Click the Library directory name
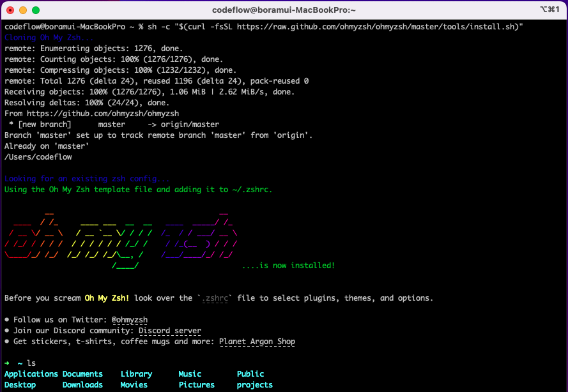568x392 pixels. pyautogui.click(x=136, y=374)
